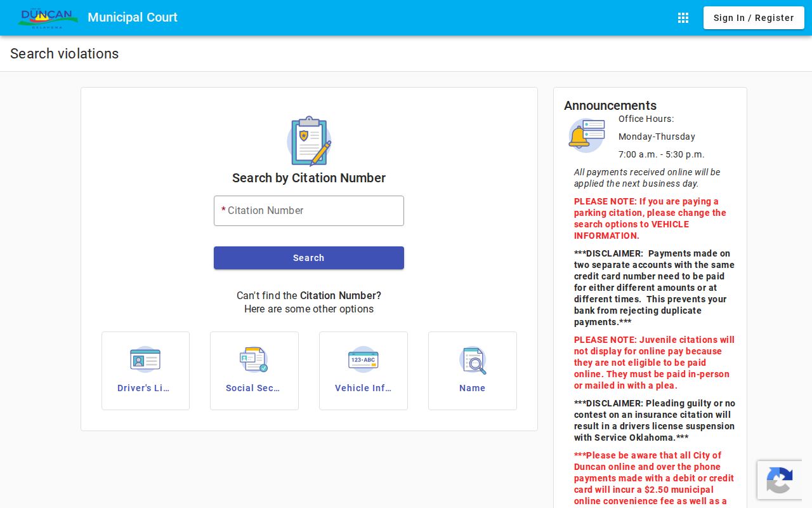
Task: Choose Vehicle Information search option label
Action: [363, 388]
